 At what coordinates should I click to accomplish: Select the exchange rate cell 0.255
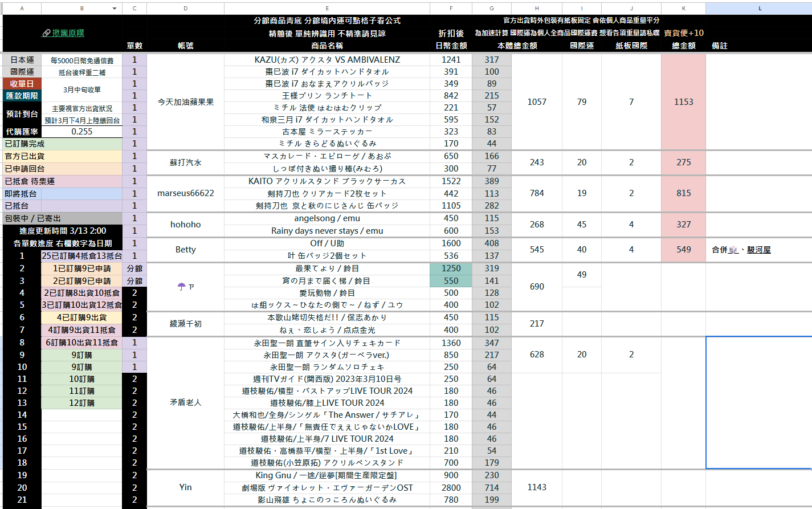81,131
